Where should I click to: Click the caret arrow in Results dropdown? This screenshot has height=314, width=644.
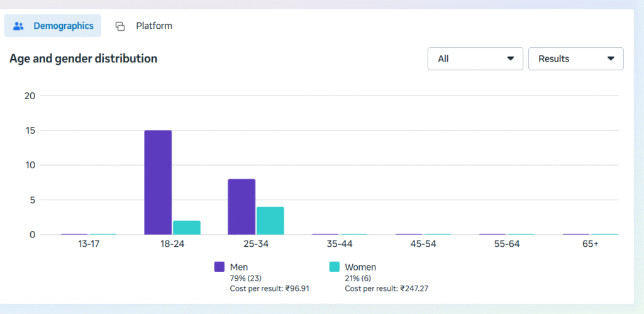coord(611,58)
